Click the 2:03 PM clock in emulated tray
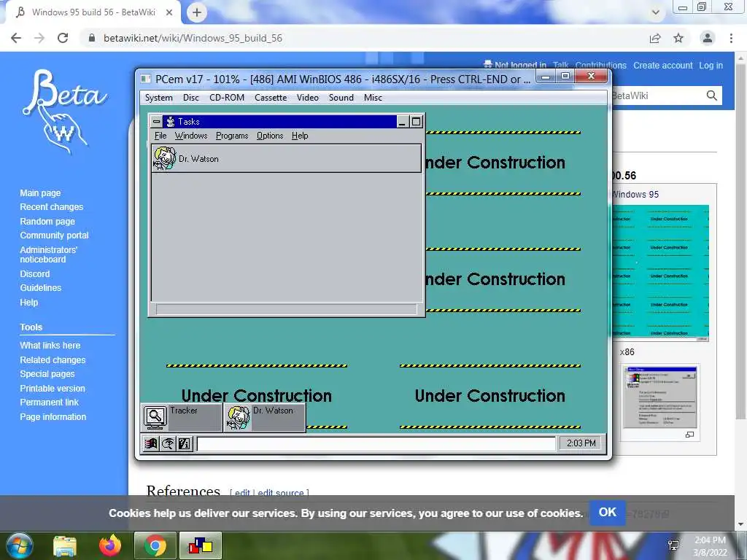Viewport: 747px width, 560px height. (581, 443)
